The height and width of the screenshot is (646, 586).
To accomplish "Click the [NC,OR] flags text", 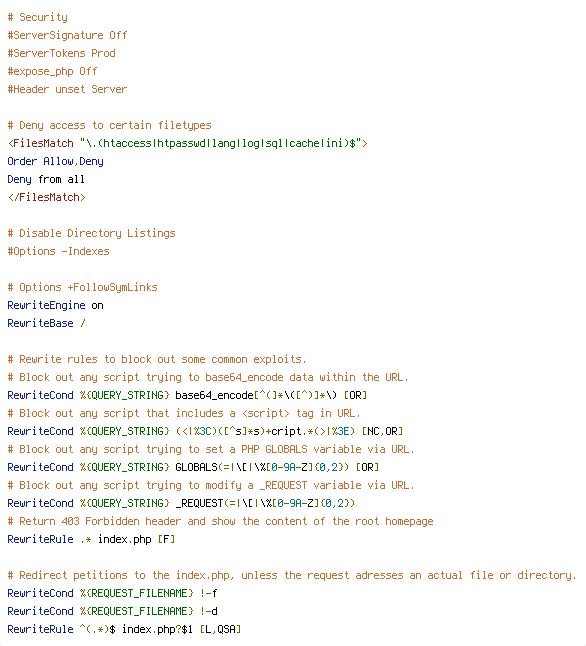I will click(382, 431).
